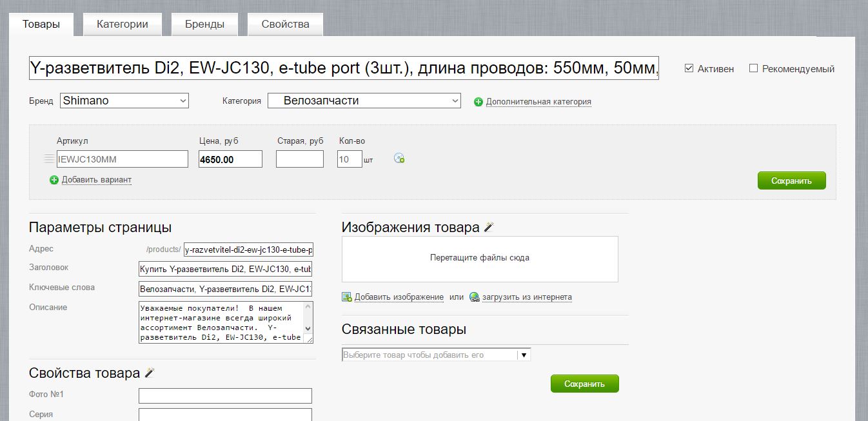The image size is (868, 421).
Task: Open the Бренд dropdown showing Shimano
Action: [124, 101]
